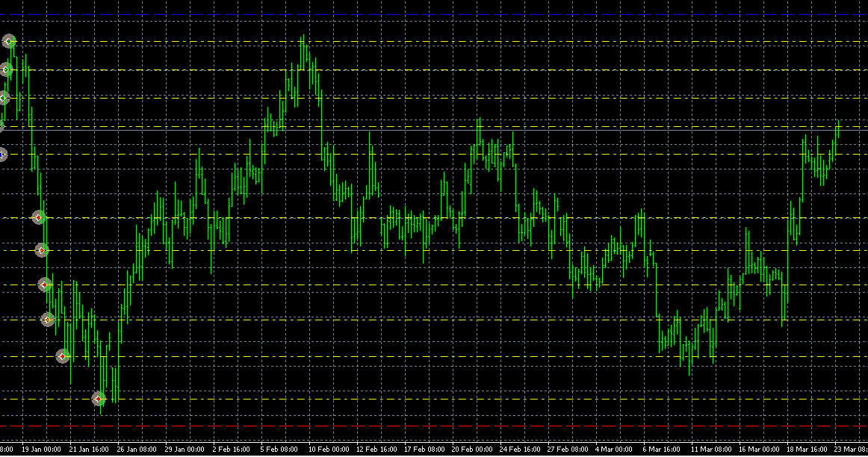Select the red dashed horizontal line at bottom
This screenshot has width=868, height=457.
point(434,426)
